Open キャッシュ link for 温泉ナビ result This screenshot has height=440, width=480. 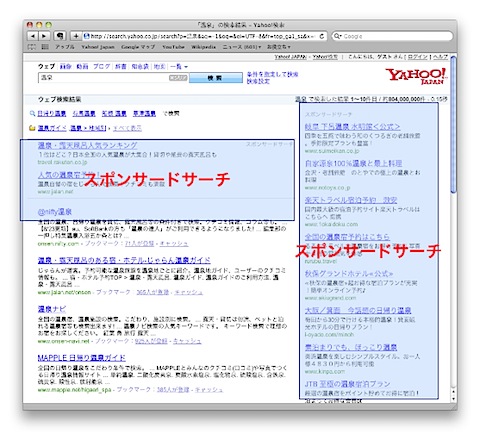(187, 341)
